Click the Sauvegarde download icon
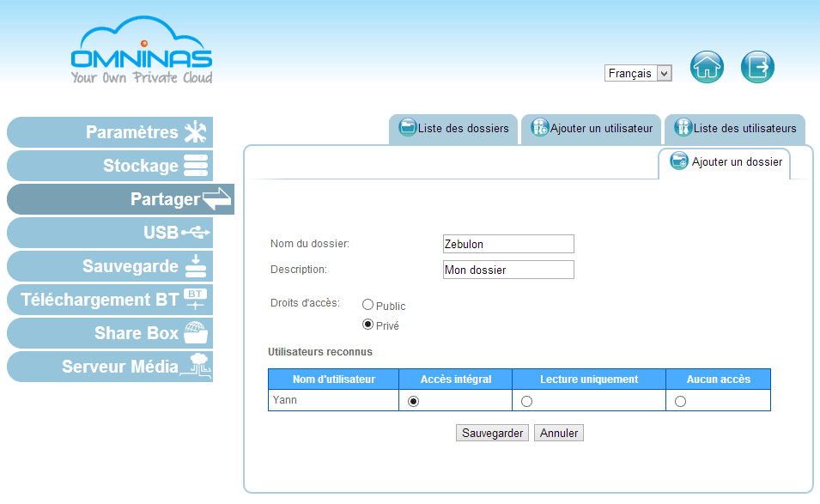This screenshot has width=820, height=504. 196,265
